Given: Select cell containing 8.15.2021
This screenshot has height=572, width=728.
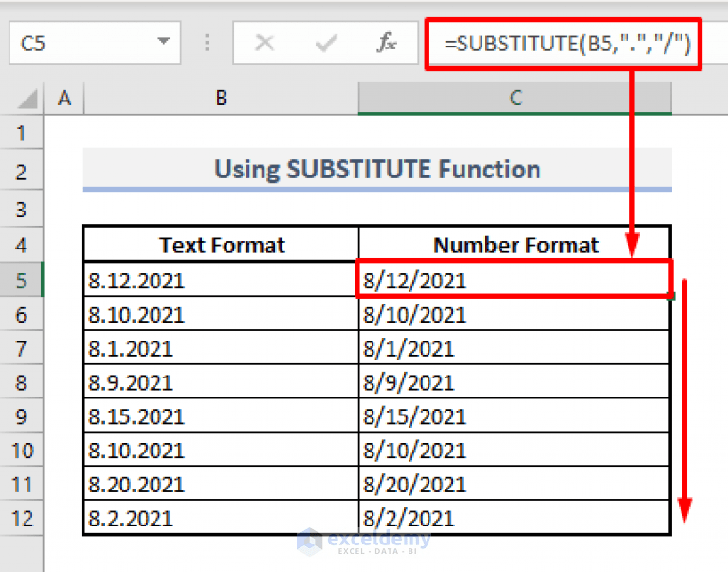Looking at the screenshot, I should point(222,415).
